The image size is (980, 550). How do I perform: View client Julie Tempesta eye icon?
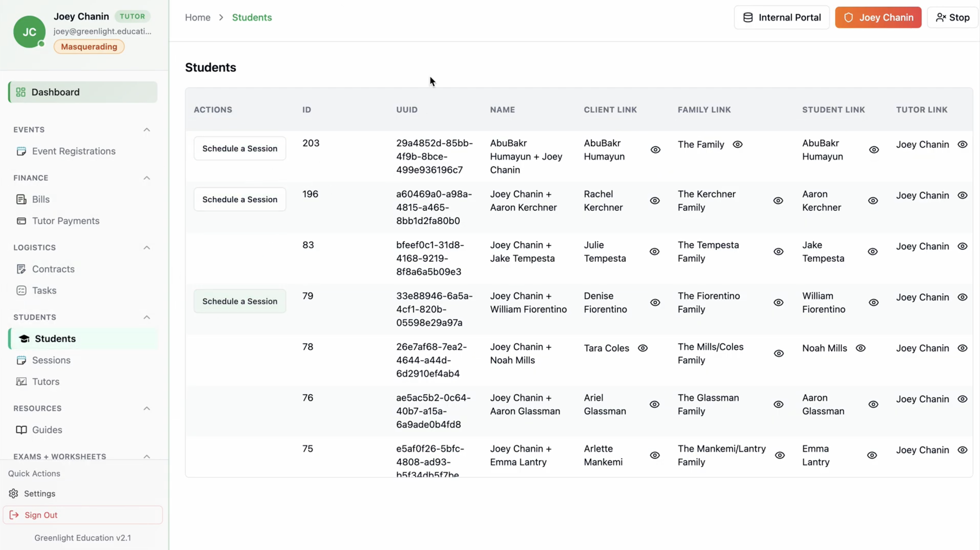(x=654, y=252)
